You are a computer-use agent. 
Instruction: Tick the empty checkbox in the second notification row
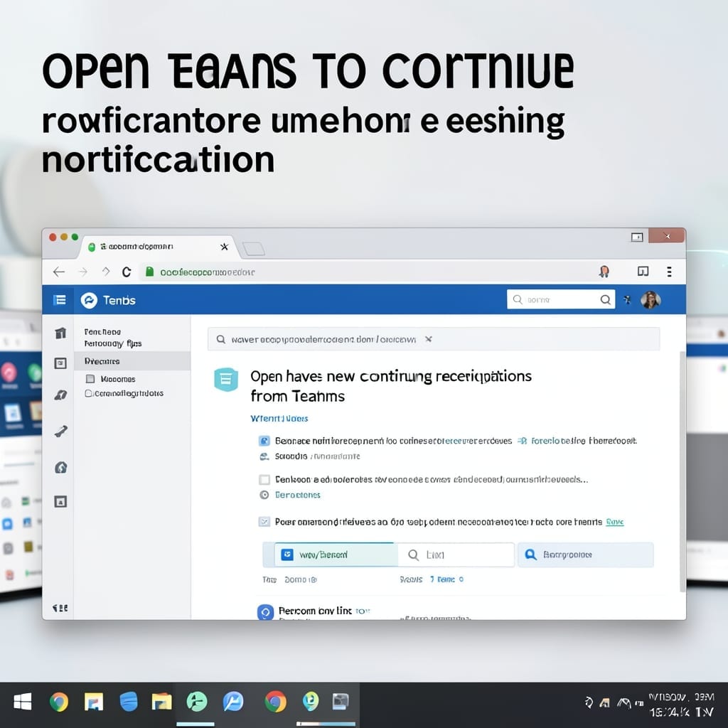click(x=264, y=480)
